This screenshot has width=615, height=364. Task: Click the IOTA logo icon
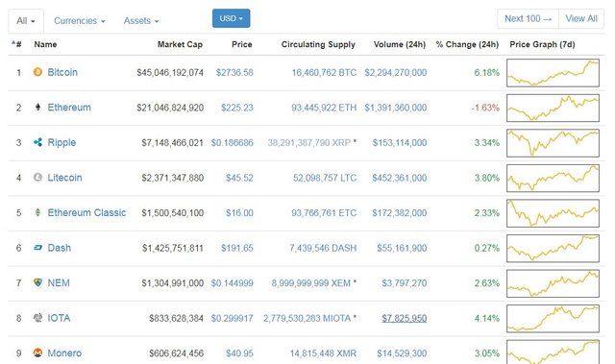(x=37, y=318)
